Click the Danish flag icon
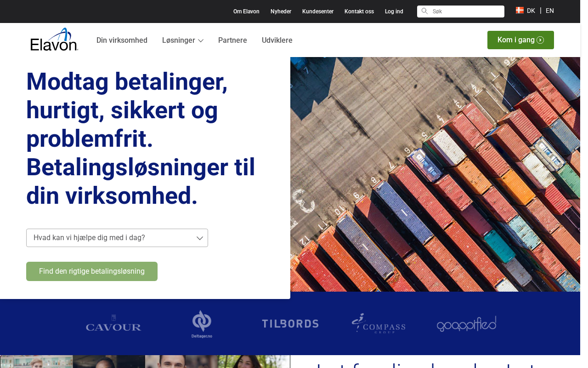 pyautogui.click(x=520, y=11)
